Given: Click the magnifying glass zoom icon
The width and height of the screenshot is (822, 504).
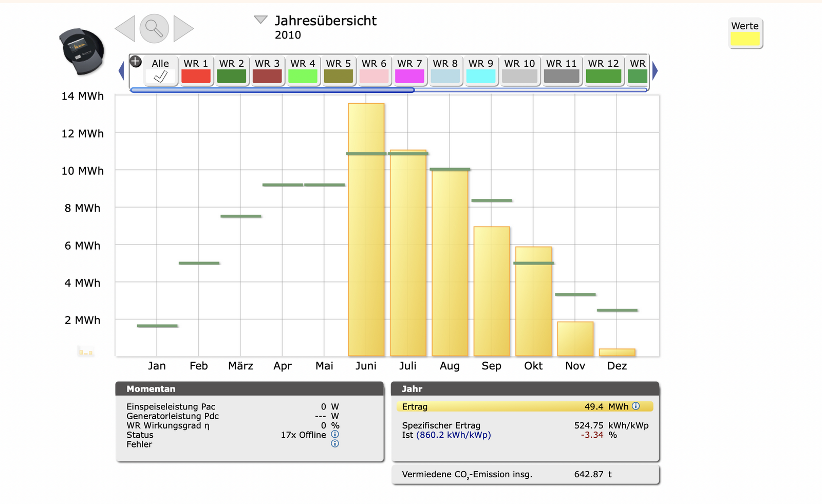Looking at the screenshot, I should click(154, 28).
